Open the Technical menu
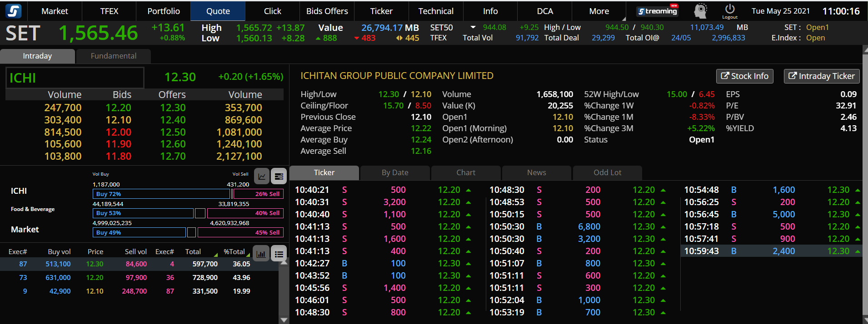Viewport: 868px width, 324px height. (436, 11)
